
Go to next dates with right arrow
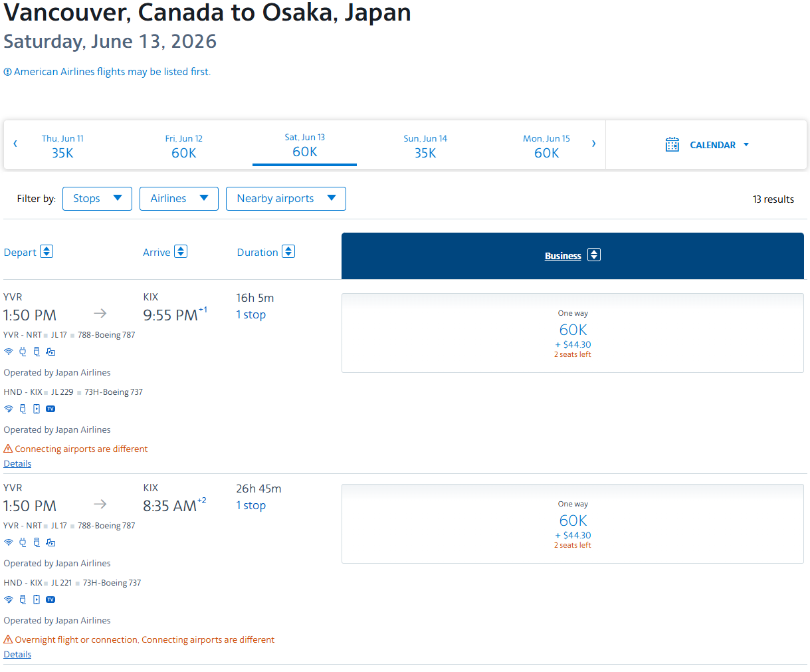(593, 144)
